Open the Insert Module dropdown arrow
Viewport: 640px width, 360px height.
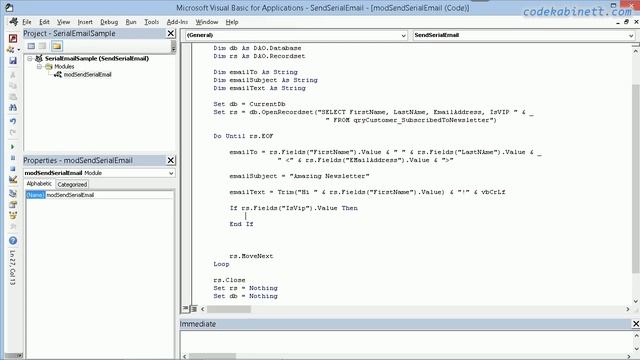pyautogui.click(x=18, y=50)
